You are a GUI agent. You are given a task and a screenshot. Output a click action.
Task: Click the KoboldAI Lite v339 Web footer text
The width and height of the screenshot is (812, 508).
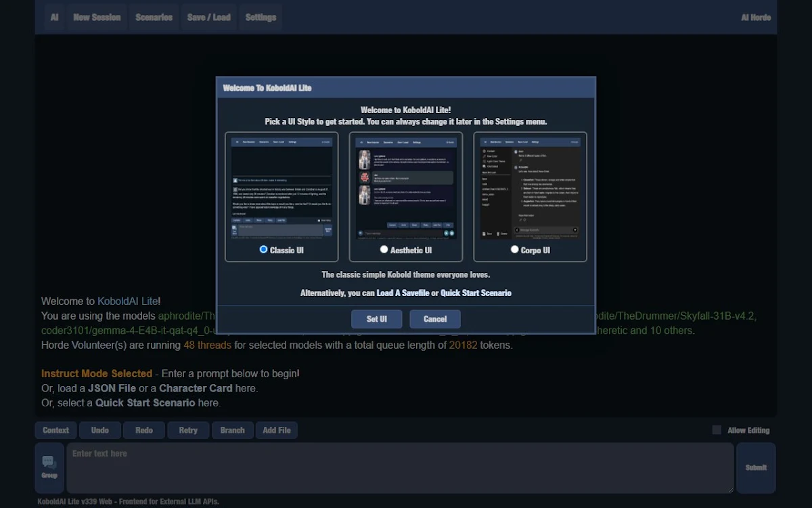(129, 501)
